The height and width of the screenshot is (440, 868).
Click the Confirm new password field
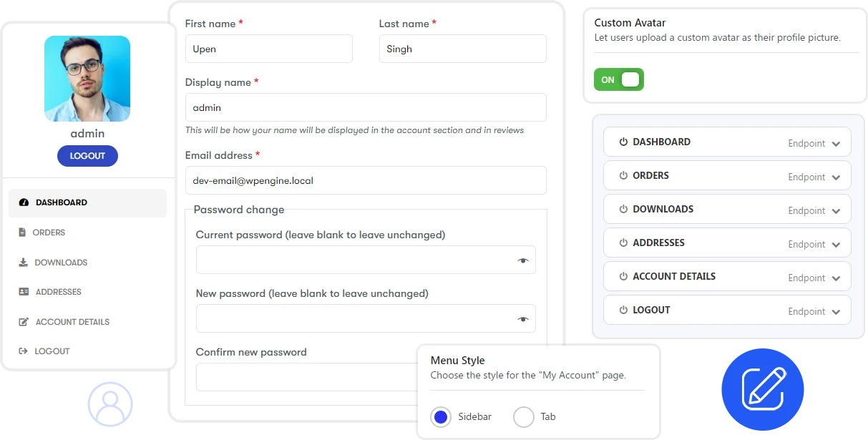(306, 377)
